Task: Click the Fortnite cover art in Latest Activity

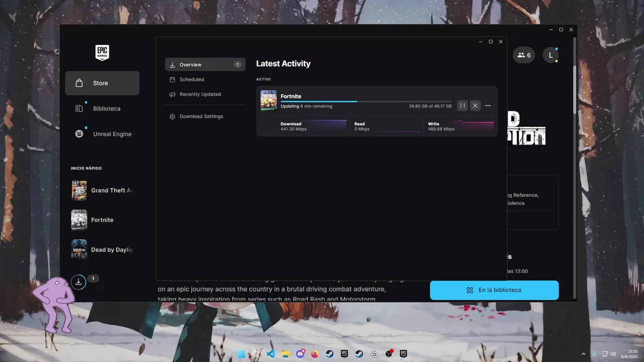Action: point(269,101)
